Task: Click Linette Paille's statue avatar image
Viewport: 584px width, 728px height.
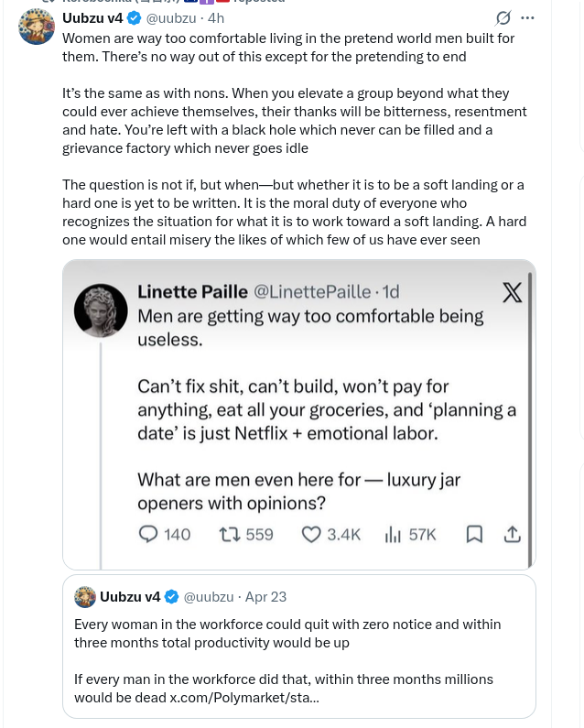Action: (101, 310)
